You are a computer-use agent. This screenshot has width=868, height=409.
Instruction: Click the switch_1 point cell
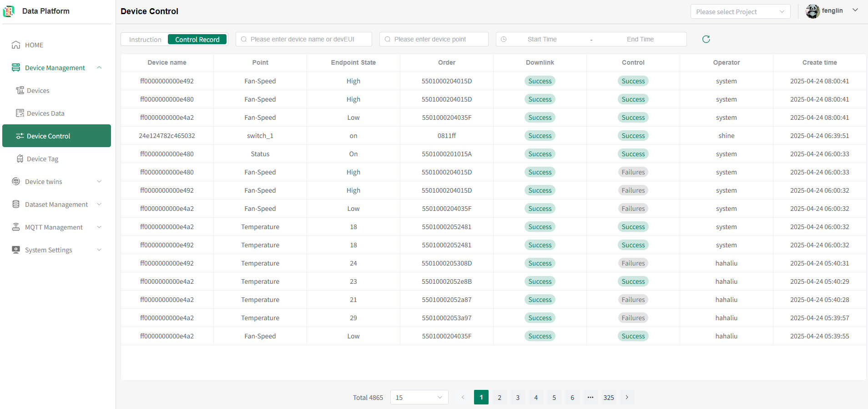(260, 136)
